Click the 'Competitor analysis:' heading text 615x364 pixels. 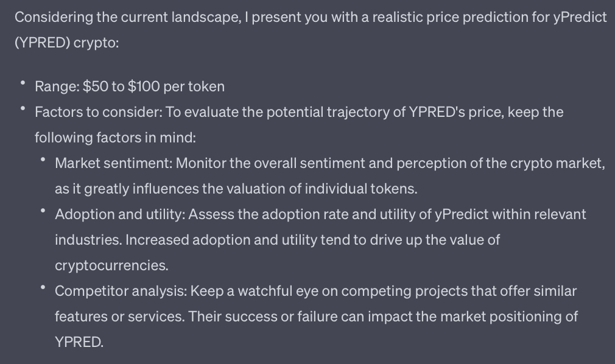(x=121, y=291)
